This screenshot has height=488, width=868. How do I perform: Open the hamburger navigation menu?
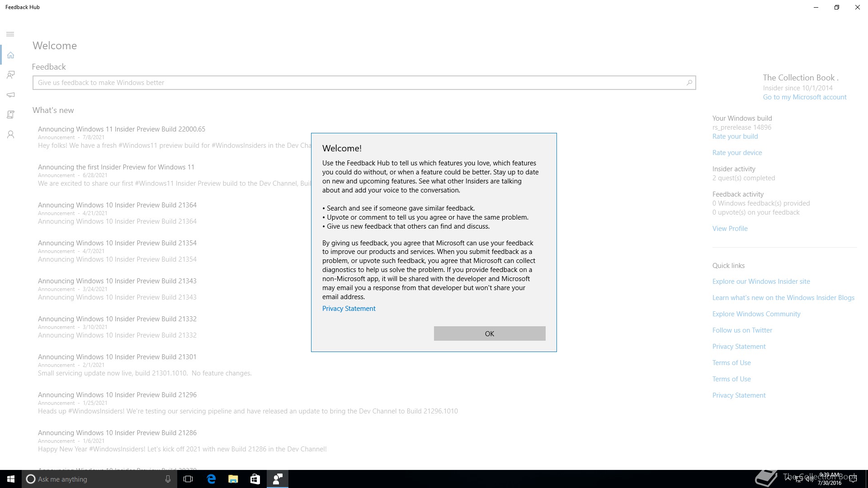coord(10,34)
